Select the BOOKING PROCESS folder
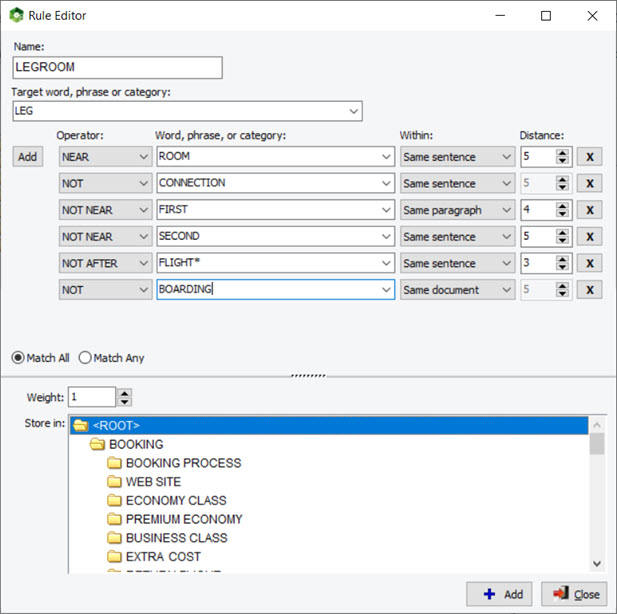The image size is (617, 614). pos(183,463)
